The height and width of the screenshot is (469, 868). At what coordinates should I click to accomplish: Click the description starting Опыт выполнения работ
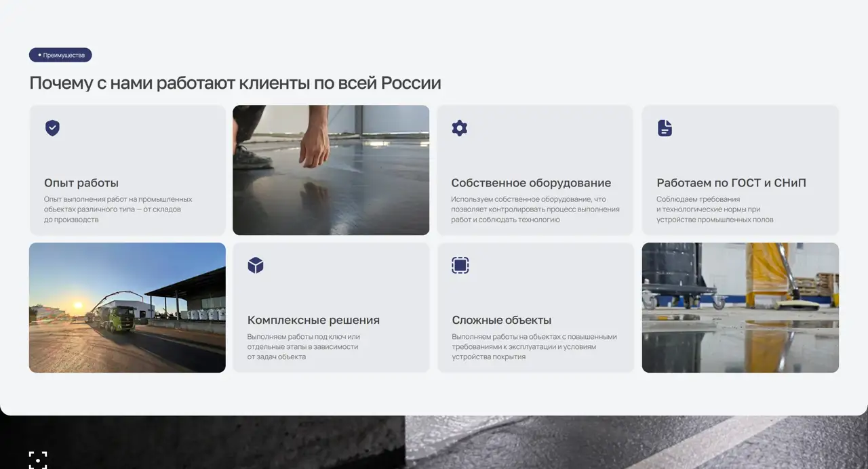[118, 209]
